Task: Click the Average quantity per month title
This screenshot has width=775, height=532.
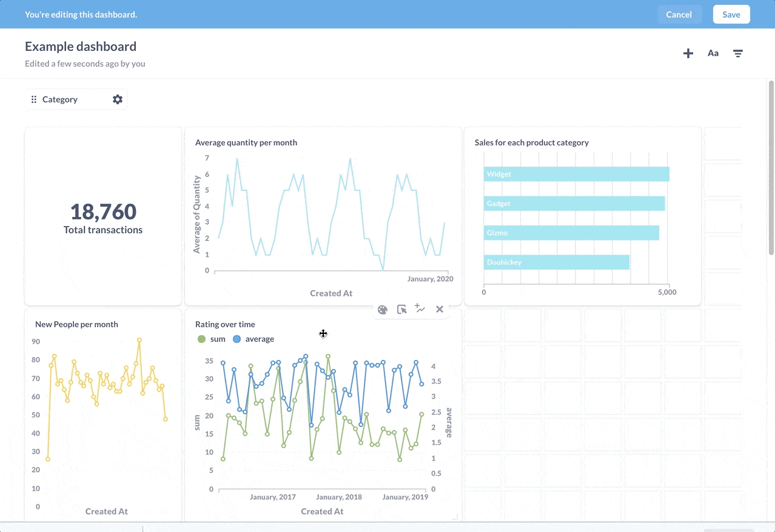Action: [246, 143]
